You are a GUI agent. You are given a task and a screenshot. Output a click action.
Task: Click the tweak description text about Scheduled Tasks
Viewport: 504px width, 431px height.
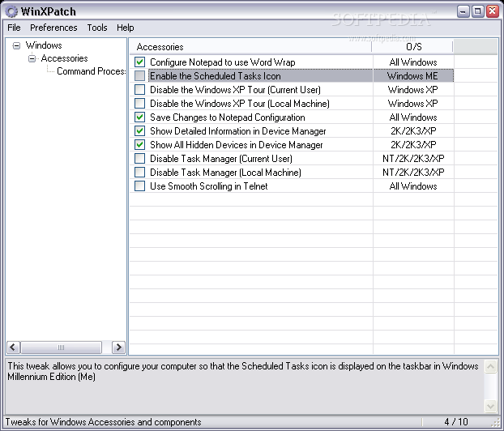(x=243, y=371)
